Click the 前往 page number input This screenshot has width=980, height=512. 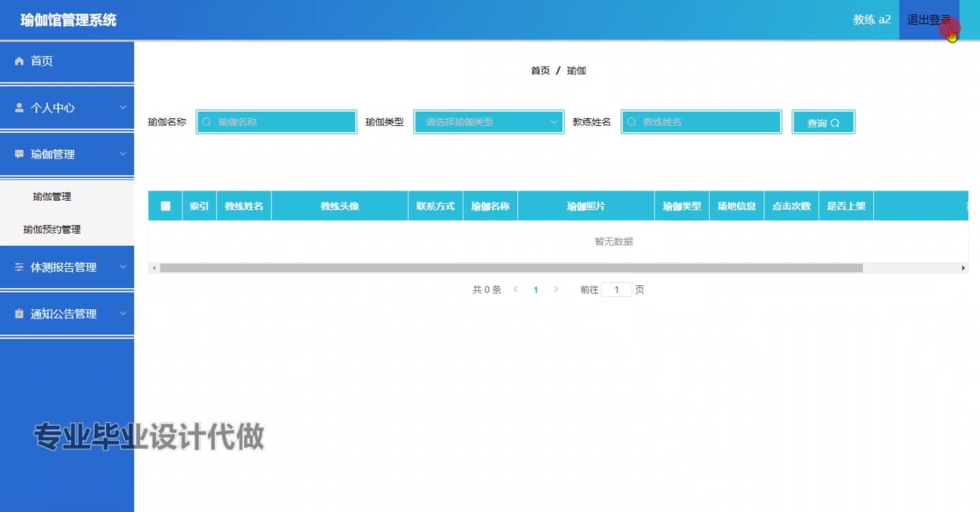(617, 289)
